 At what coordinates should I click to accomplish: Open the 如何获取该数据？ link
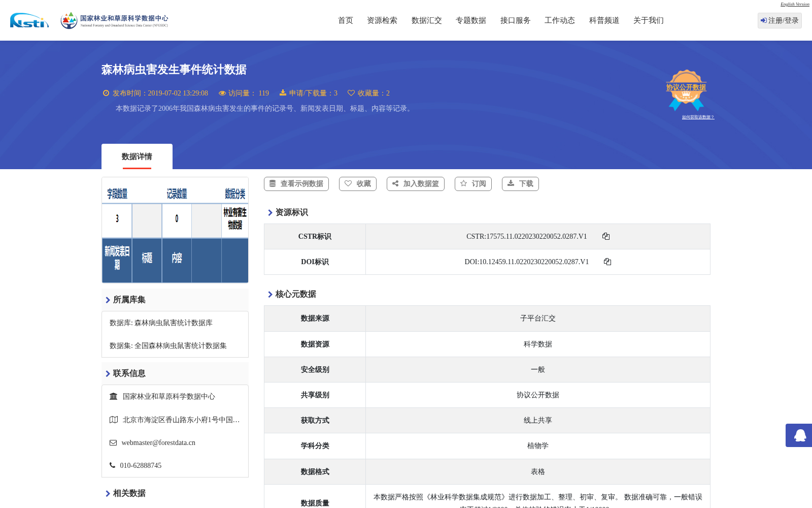point(698,117)
